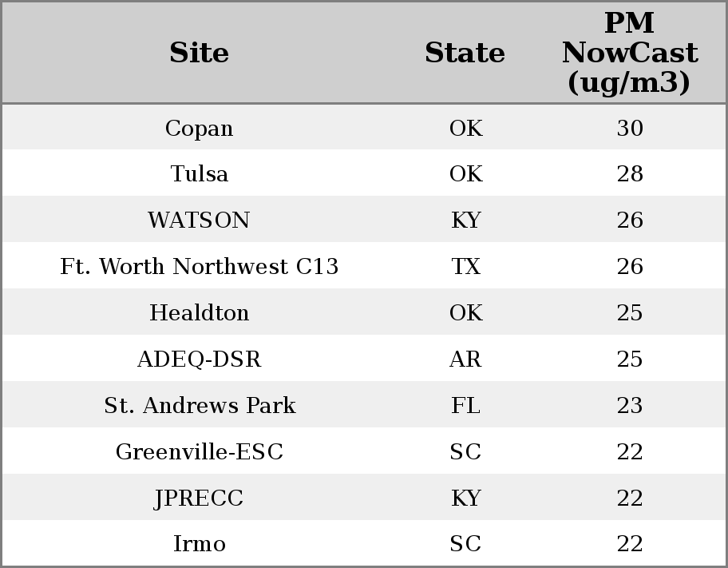Select the Irmo site cell
Screen dimensions: 728x568
(x=200, y=544)
